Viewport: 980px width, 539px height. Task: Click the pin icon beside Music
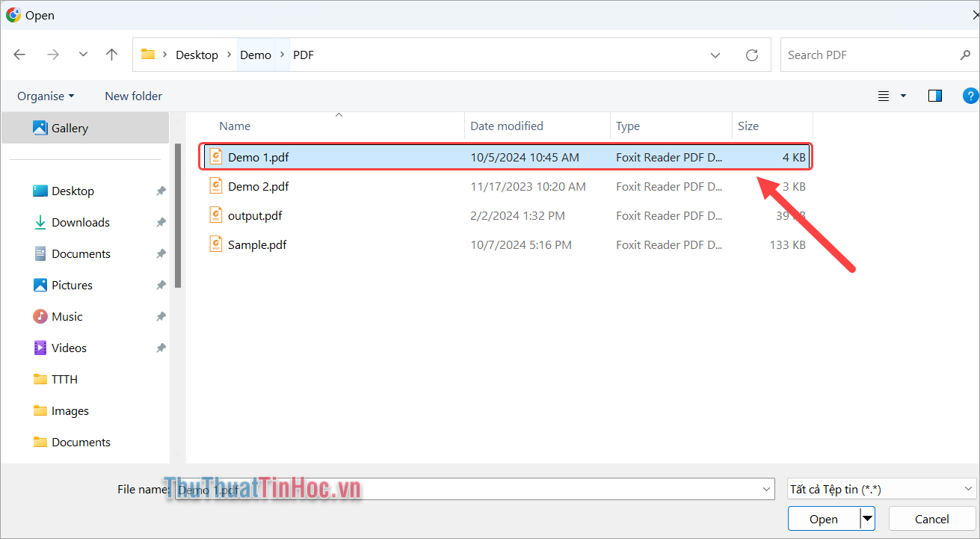point(161,317)
